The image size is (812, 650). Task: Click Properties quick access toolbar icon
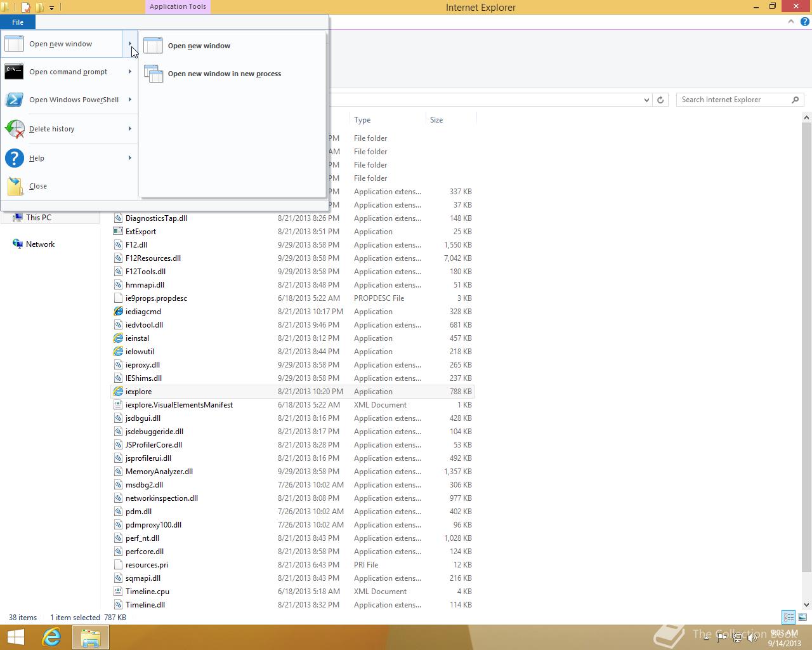coord(26,8)
